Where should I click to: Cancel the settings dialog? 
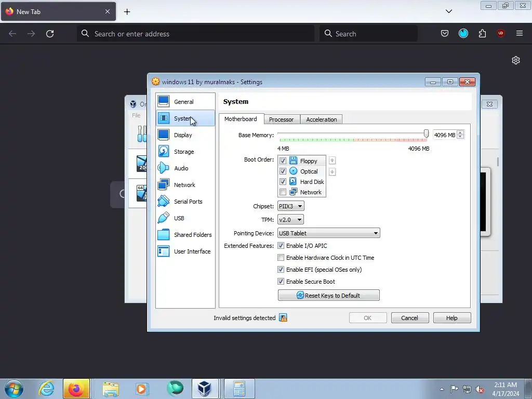click(x=410, y=318)
